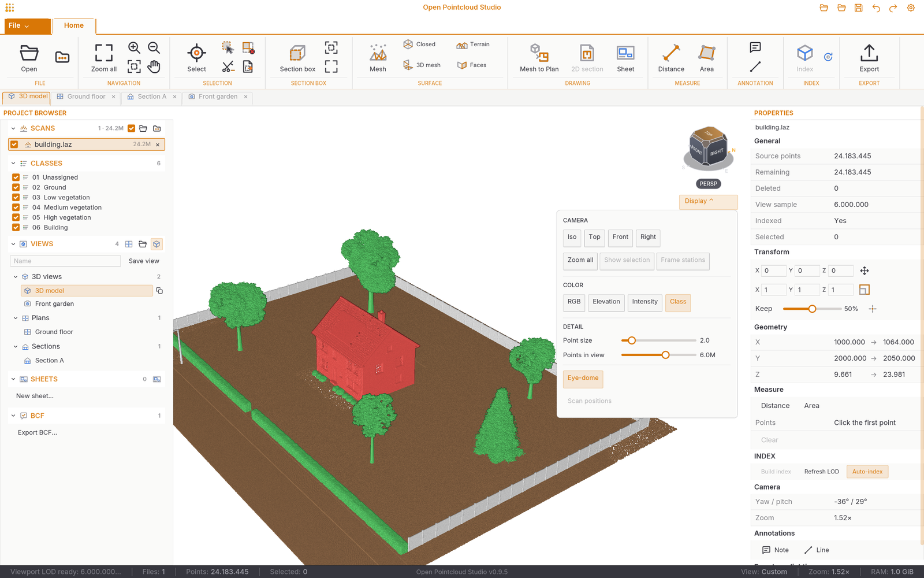Image resolution: width=924 pixels, height=578 pixels.
Task: Start the Area measure tool
Action: tap(707, 58)
